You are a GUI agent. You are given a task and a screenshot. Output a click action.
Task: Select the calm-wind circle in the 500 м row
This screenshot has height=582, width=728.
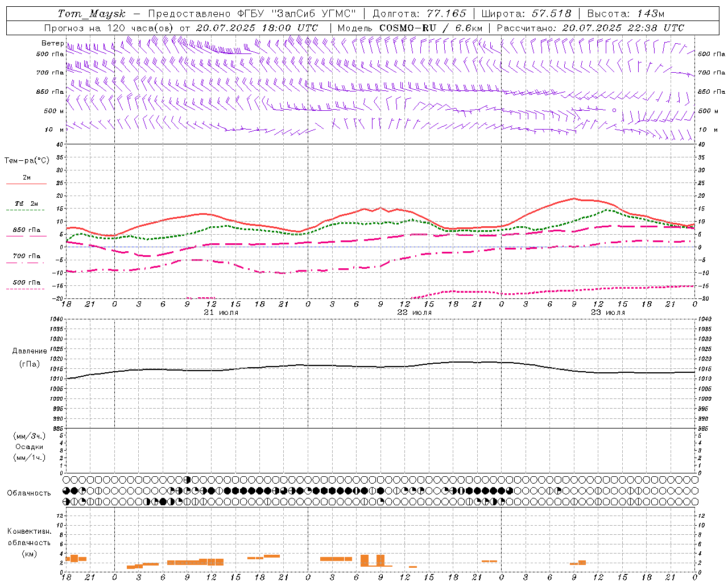[614, 110]
